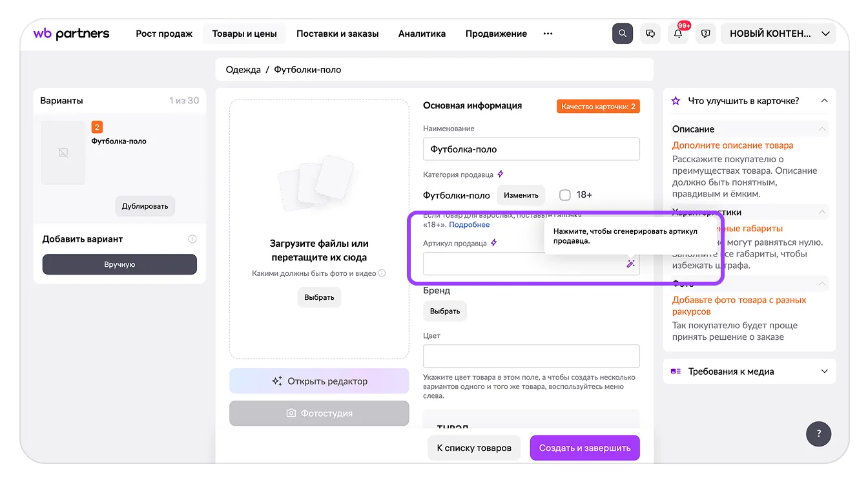
Task: Open the НОВЫЙ КОНТЕН... account dropdown
Action: click(x=779, y=34)
